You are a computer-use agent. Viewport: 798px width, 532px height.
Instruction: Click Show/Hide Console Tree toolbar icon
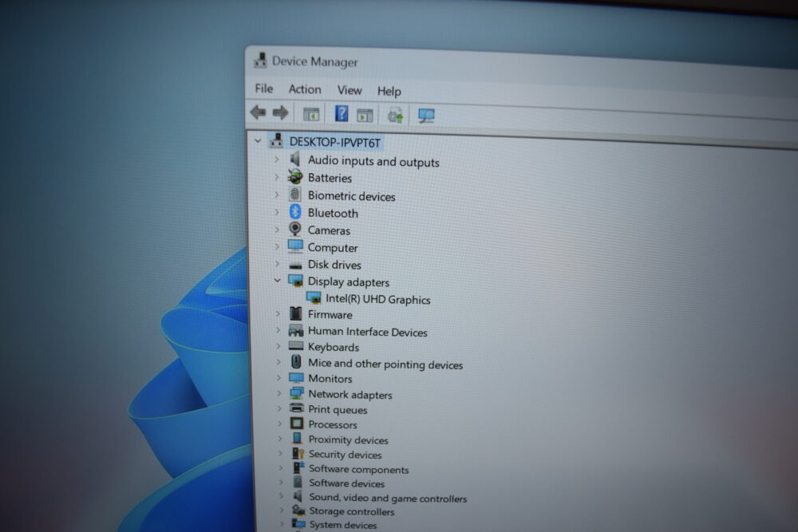pyautogui.click(x=311, y=114)
